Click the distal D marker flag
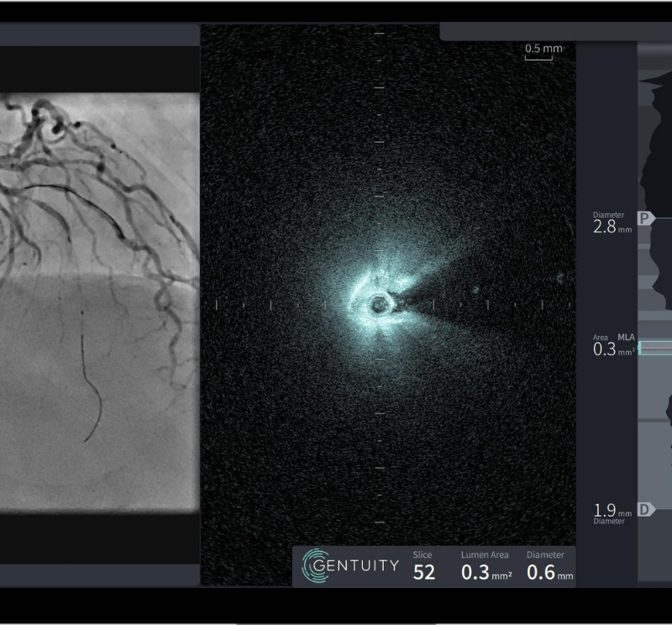Screen dimensions: 672x625 point(645,509)
